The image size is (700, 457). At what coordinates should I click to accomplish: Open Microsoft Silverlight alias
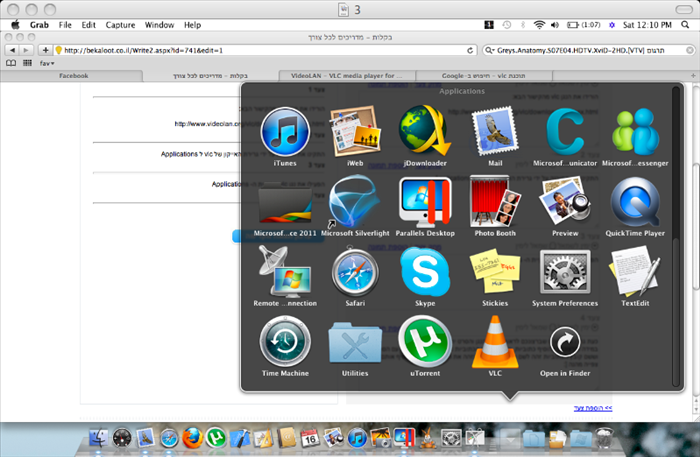coord(355,202)
